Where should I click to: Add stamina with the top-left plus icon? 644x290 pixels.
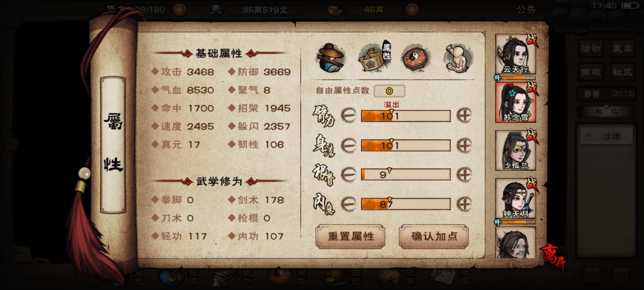click(x=179, y=10)
